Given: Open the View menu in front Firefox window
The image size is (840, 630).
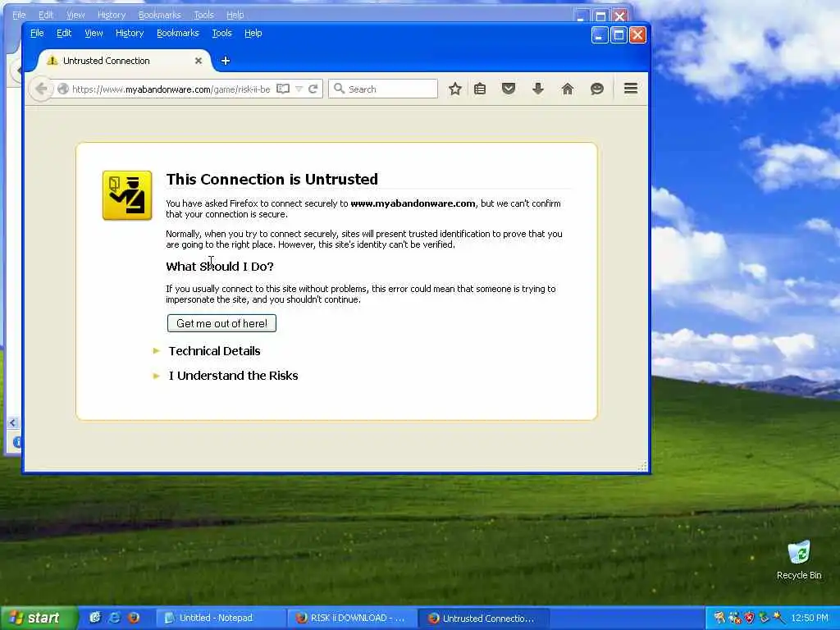Looking at the screenshot, I should click(x=94, y=33).
